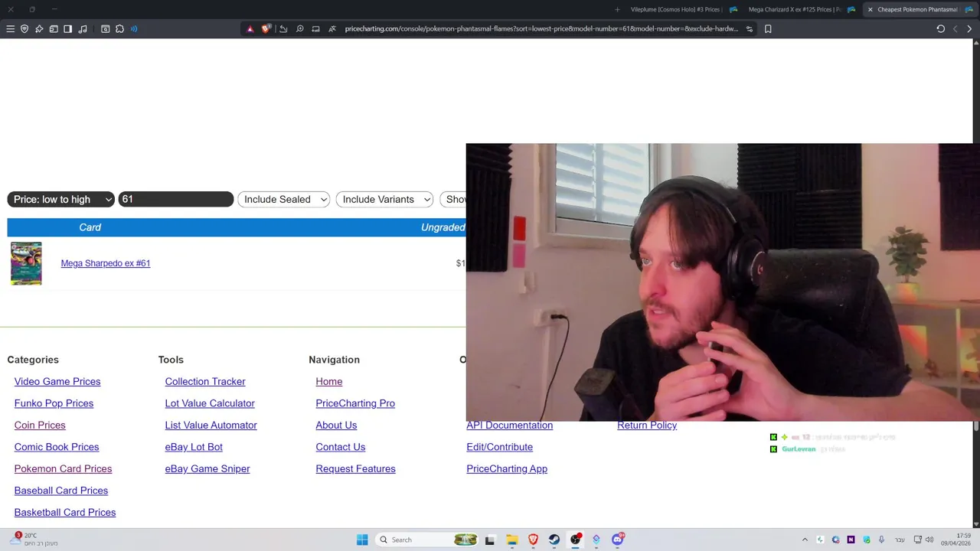980x551 pixels.
Task: Open the zoom magnifier icon in address bar
Action: (300, 29)
